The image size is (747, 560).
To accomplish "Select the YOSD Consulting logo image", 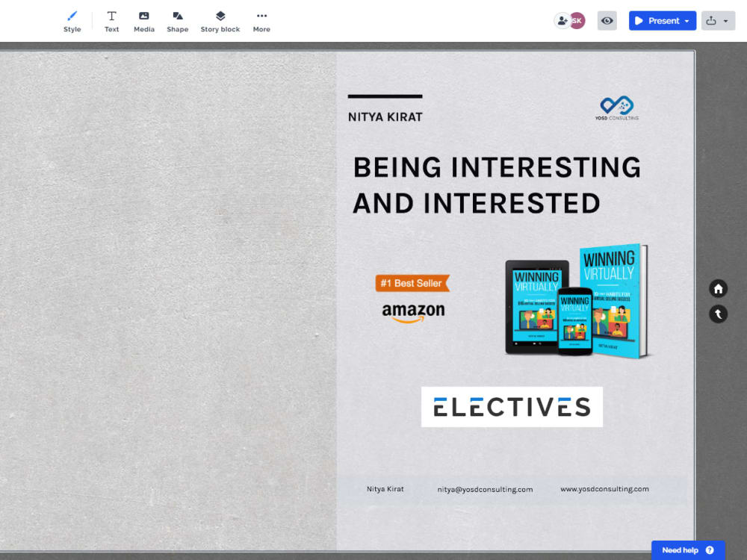I will pyautogui.click(x=617, y=108).
